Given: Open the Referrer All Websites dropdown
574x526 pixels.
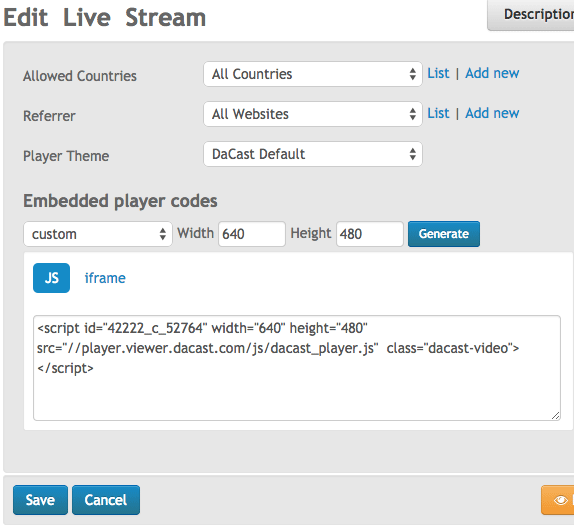Looking at the screenshot, I should pyautogui.click(x=313, y=114).
